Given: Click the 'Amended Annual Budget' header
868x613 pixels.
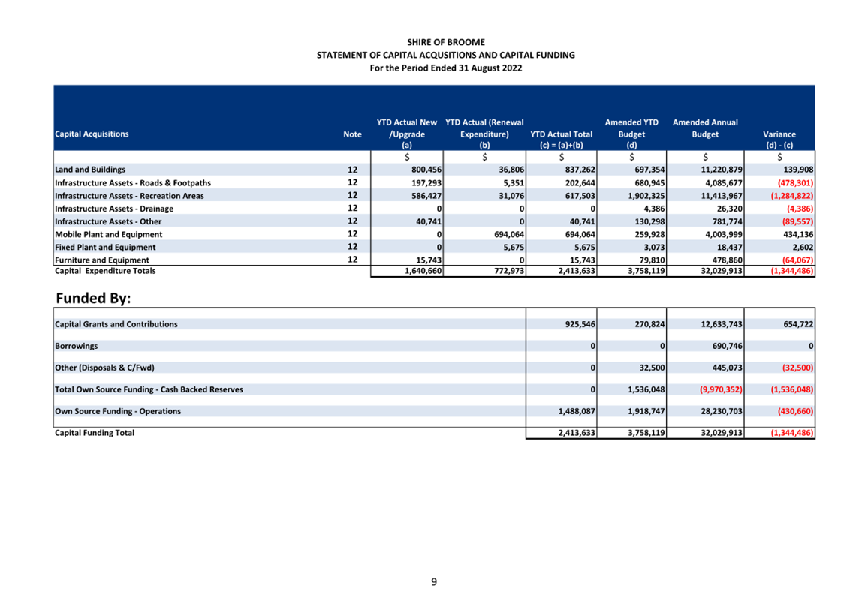Looking at the screenshot, I should (705, 128).
